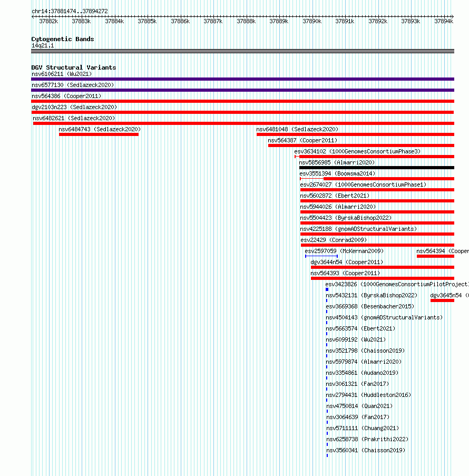The image size is (469, 476).
Task: Click the nsv6106211 (Wu2021) variant label
Action: coord(62,74)
